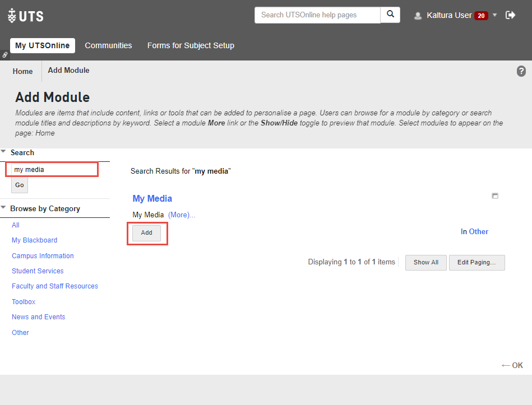Click the Search UTSOnline help pages field
The image size is (532, 405).
point(317,15)
